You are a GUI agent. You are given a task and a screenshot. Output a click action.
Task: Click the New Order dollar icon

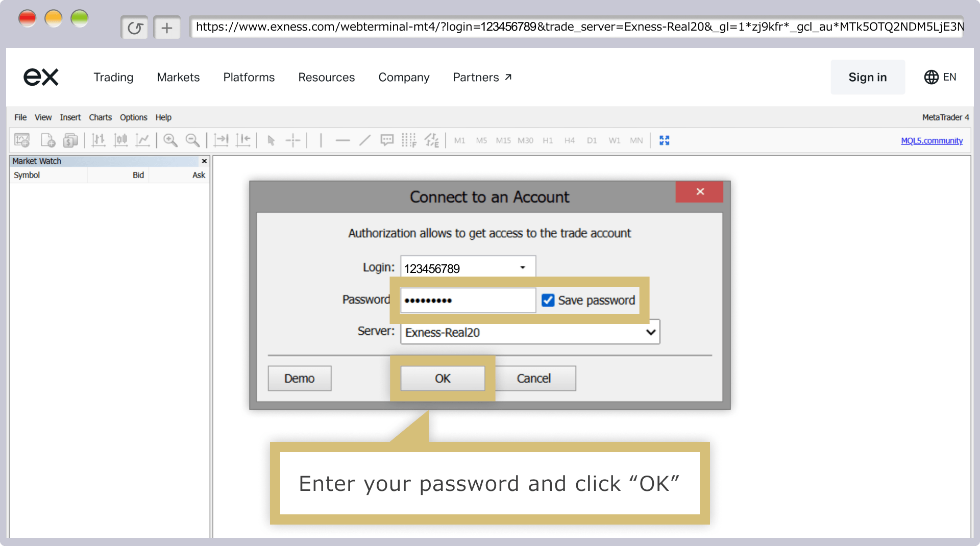70,140
